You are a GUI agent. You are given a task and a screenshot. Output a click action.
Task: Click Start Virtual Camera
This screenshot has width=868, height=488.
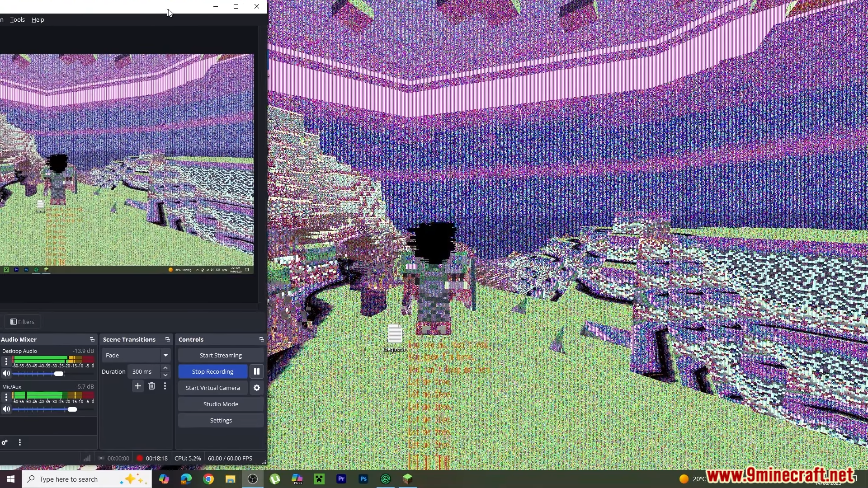pyautogui.click(x=212, y=388)
